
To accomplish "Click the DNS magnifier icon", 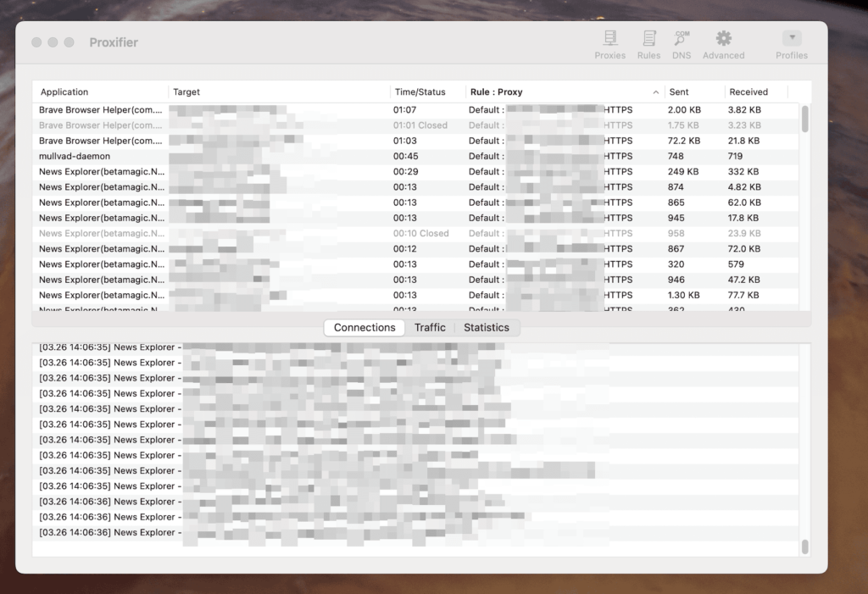I will point(682,37).
